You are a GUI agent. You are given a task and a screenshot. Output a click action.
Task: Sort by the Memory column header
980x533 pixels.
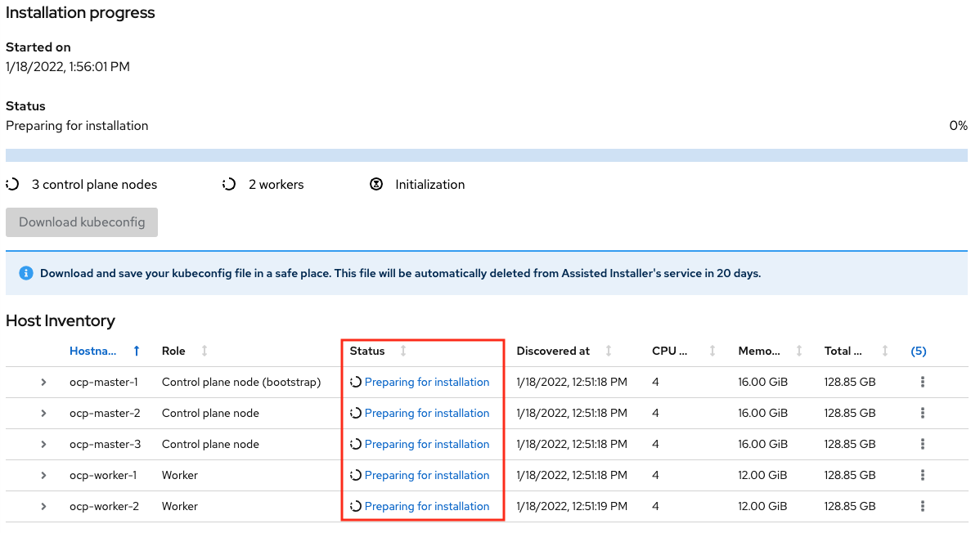pyautogui.click(x=759, y=351)
